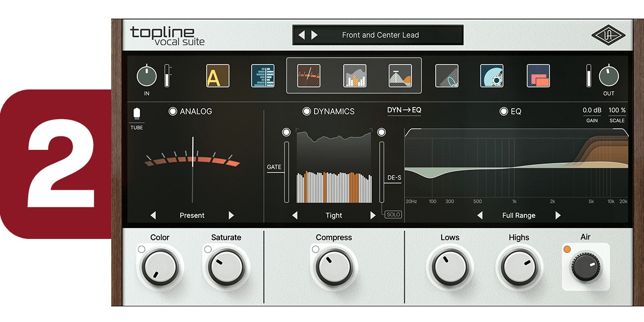Open the Front and Center Lead preset menu
This screenshot has height=322, width=644.
(380, 35)
